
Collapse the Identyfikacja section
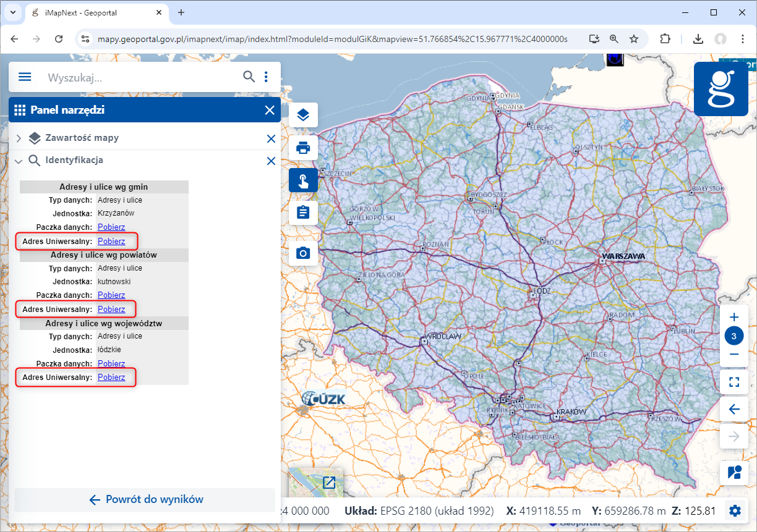[19, 161]
